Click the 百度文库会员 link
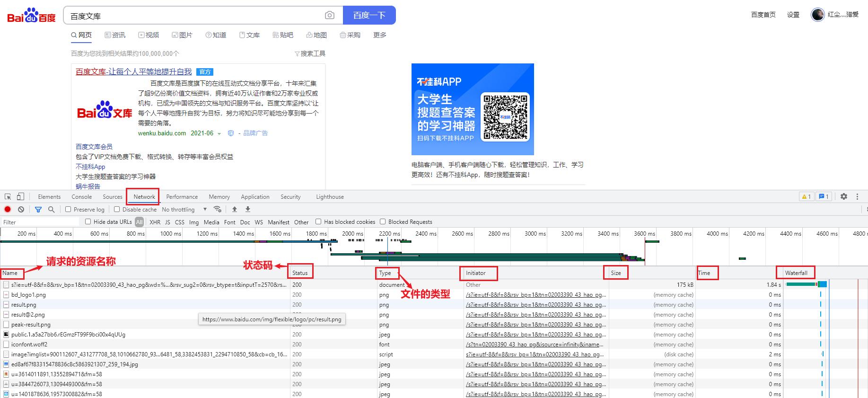Image resolution: width=868 pixels, height=398 pixels. (94, 147)
